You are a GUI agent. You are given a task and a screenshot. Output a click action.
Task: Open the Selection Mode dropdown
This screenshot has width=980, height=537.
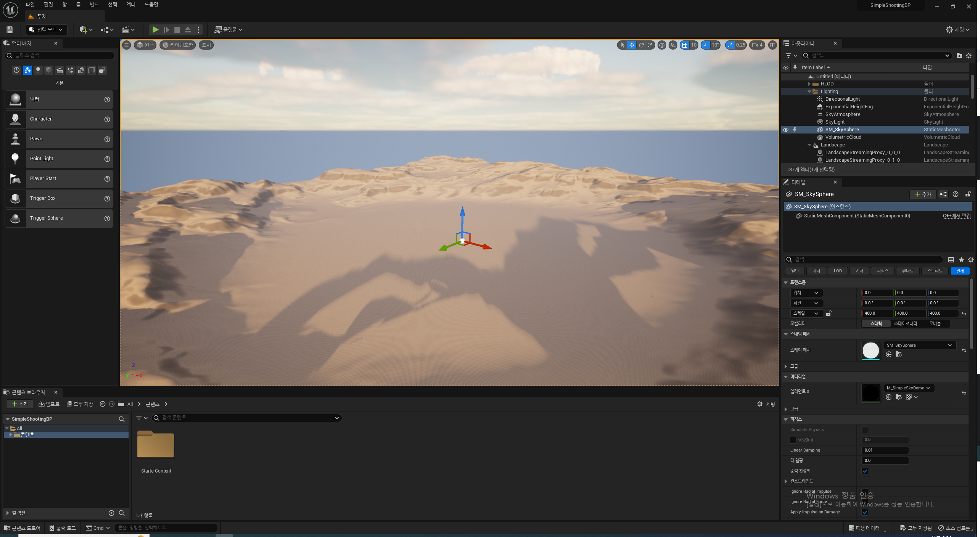(47, 29)
